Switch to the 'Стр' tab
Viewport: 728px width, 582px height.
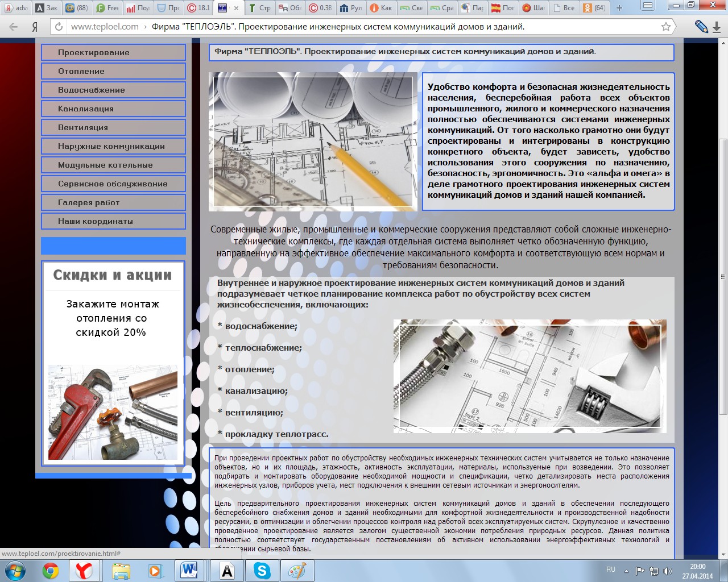(259, 8)
